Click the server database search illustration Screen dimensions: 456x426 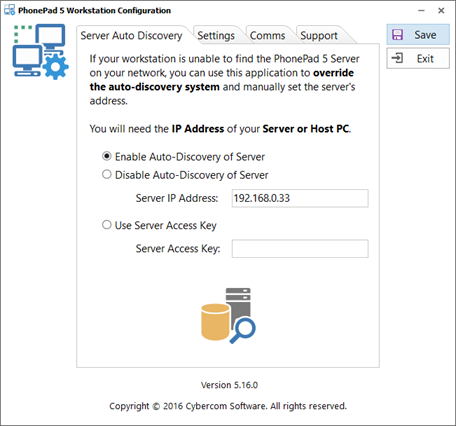point(228,315)
